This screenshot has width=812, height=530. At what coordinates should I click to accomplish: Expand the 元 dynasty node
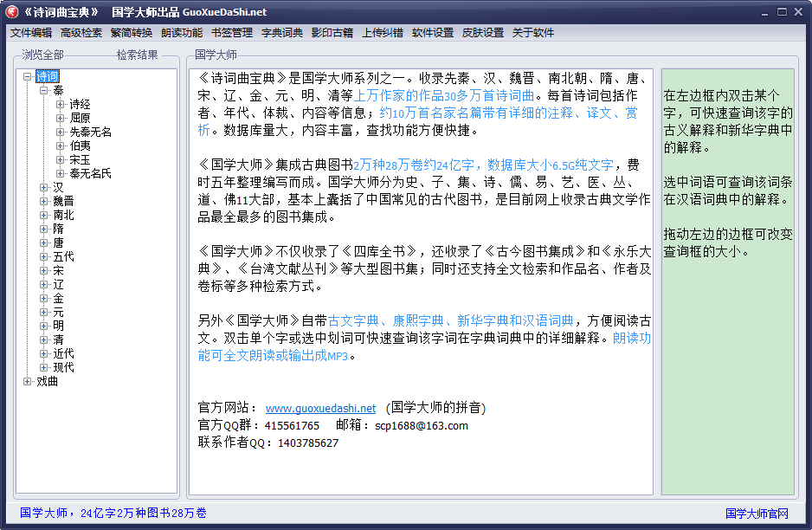point(44,312)
